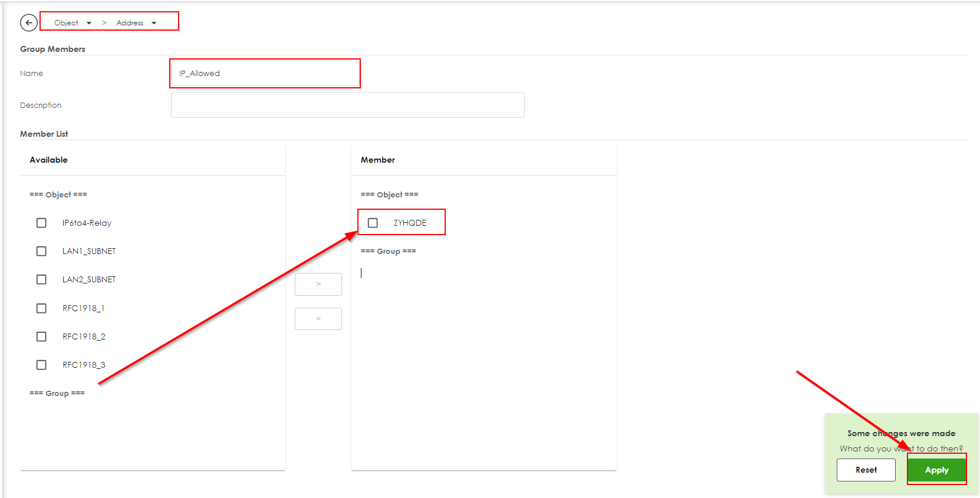Viewport: 980px width, 498px height.
Task: Enable the RFC1918_1 checkbox
Action: pos(41,308)
